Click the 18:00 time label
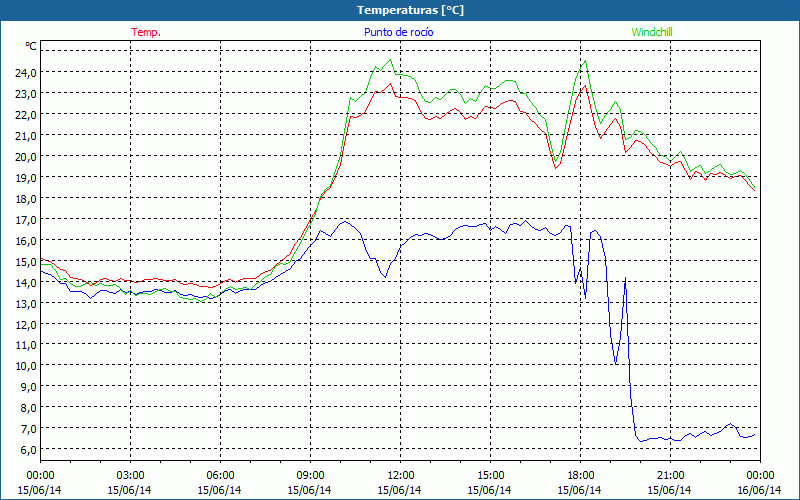 click(x=580, y=476)
